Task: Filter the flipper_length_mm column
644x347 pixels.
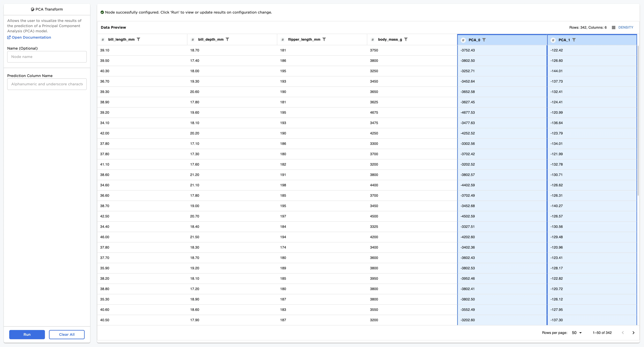Action: pyautogui.click(x=324, y=39)
